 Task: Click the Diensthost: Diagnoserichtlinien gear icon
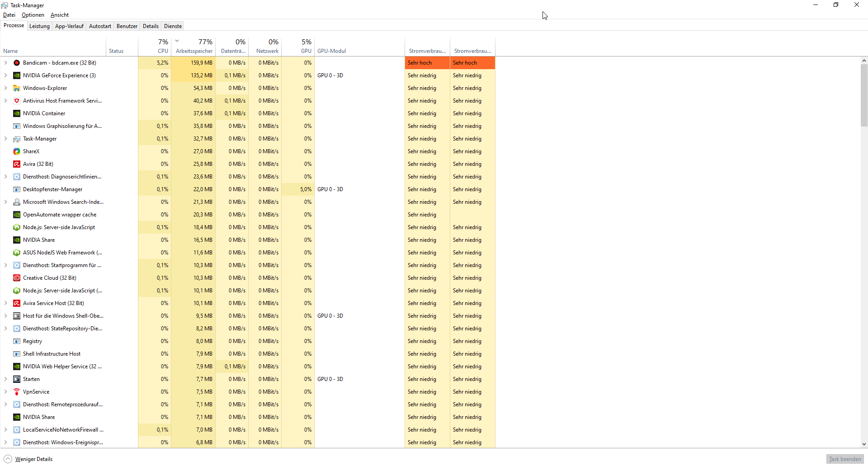(x=17, y=177)
